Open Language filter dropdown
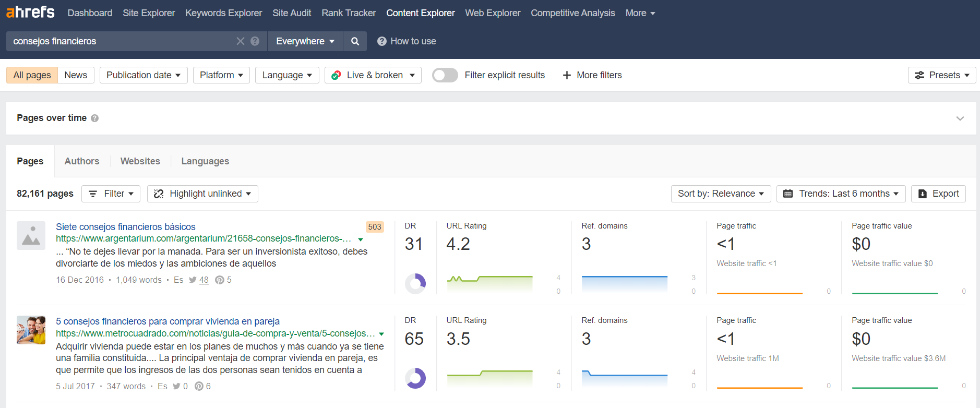Screen dimensions: 980x408 click(x=287, y=75)
